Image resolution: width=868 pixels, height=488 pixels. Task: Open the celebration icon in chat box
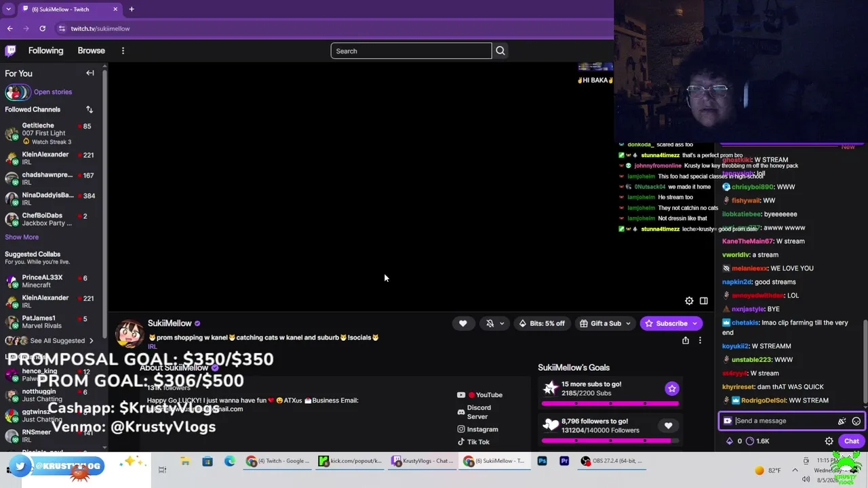click(842, 421)
